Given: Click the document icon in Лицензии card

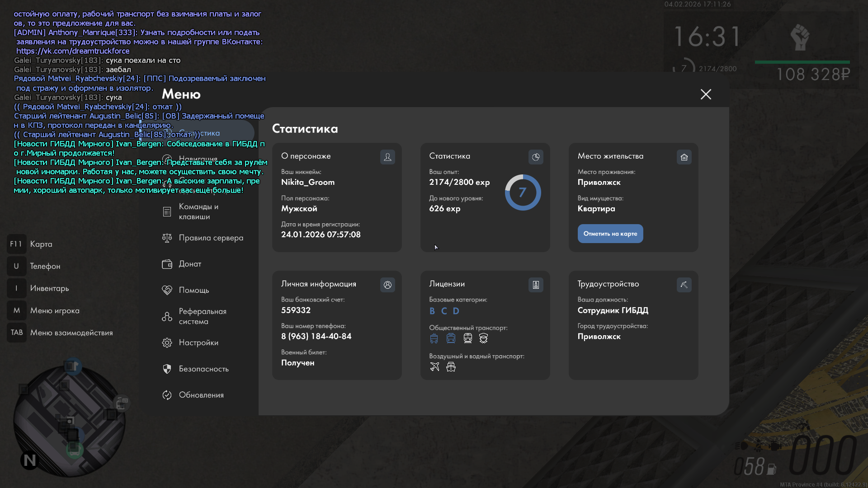Looking at the screenshot, I should 536,285.
